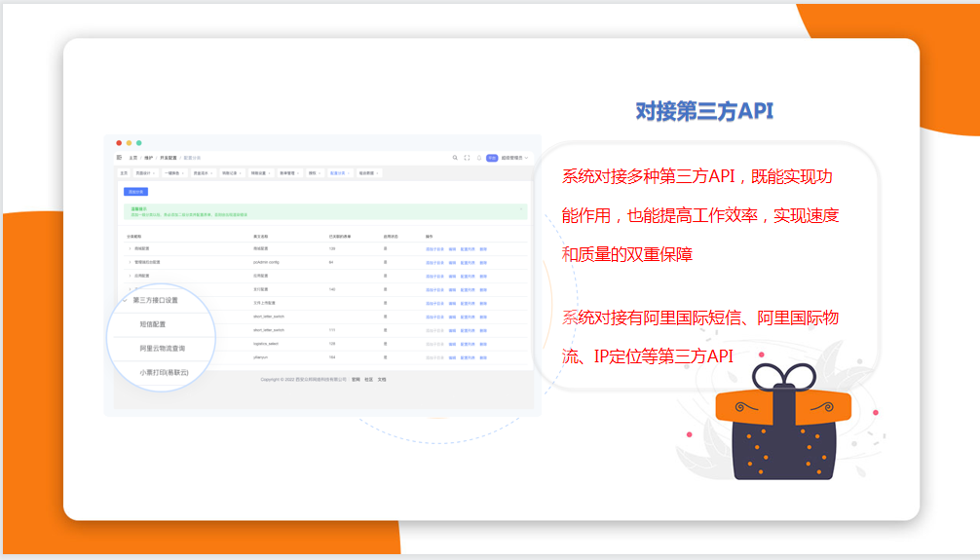
Task: Click 删除 link in the 商城配置 row
Action: [483, 249]
